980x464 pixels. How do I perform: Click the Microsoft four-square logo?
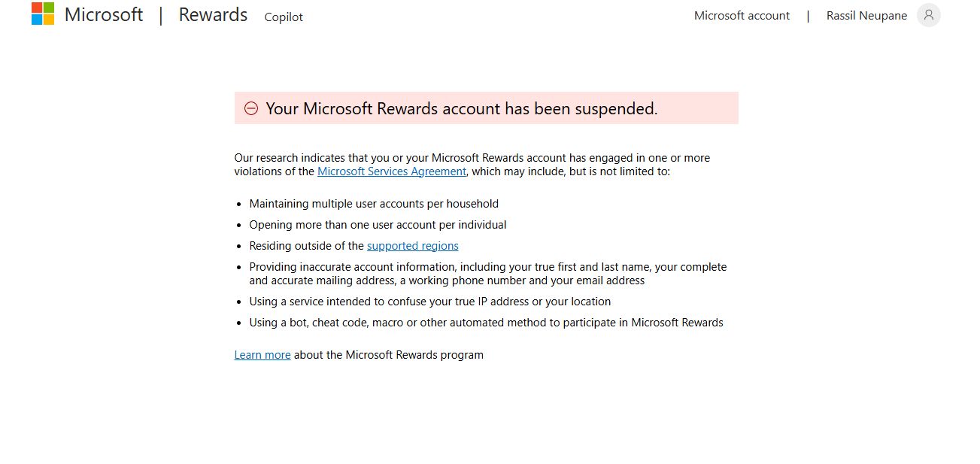pyautogui.click(x=43, y=14)
